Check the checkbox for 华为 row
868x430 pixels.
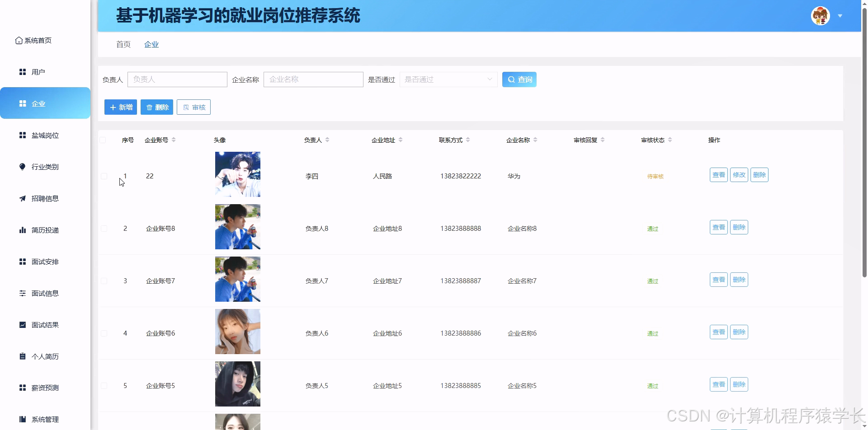[104, 176]
